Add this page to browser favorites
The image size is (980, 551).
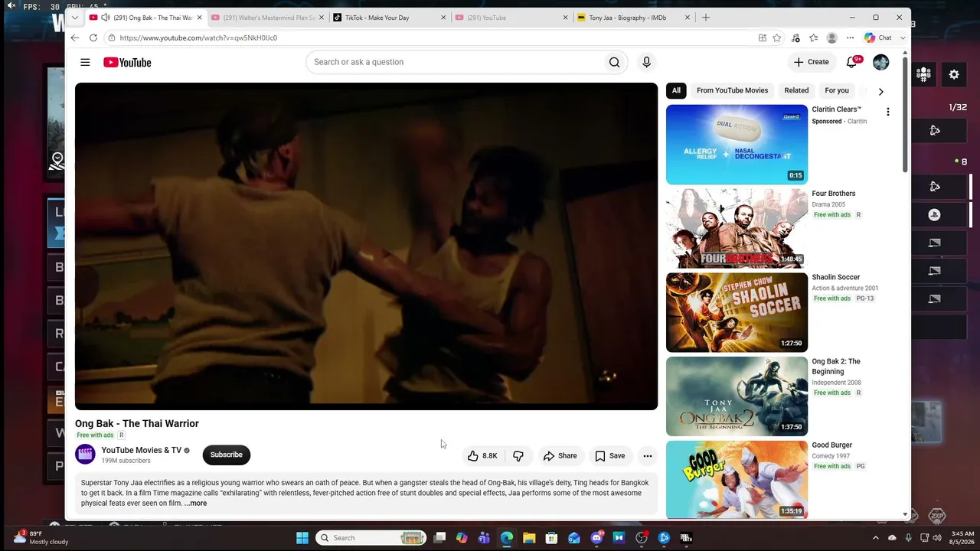777,37
